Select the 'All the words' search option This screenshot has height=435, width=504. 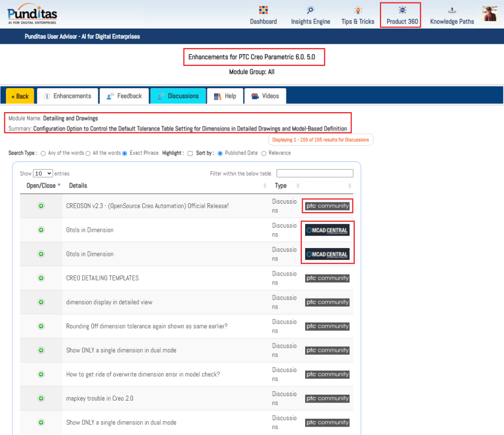tap(88, 154)
